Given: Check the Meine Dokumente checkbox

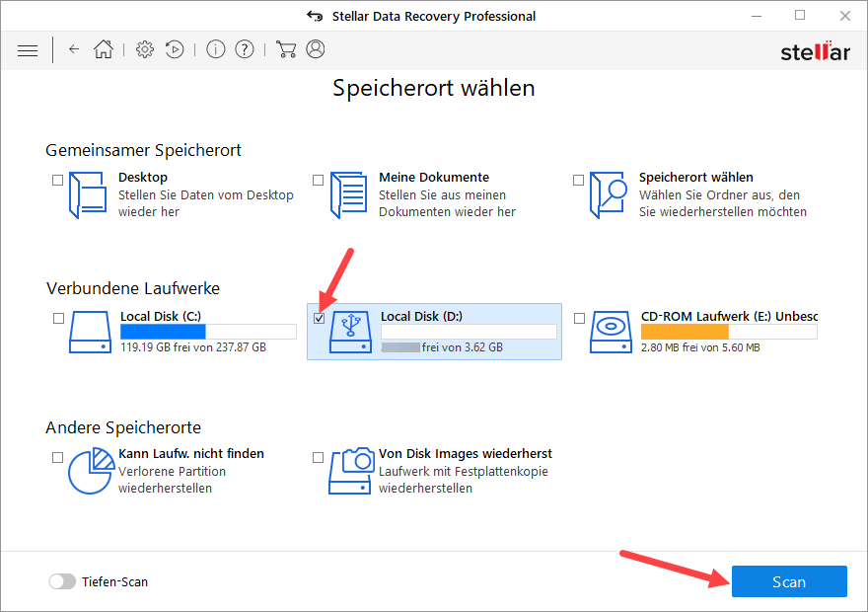Looking at the screenshot, I should coord(318,181).
